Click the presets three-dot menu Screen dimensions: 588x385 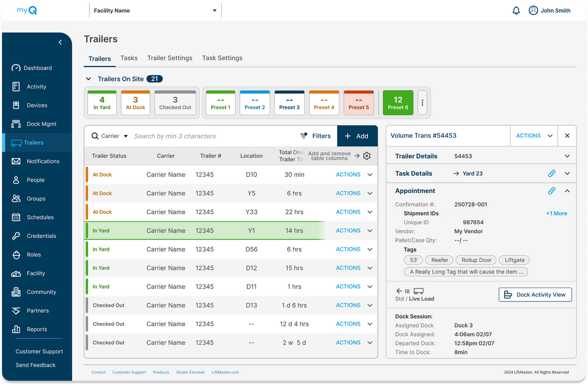422,103
